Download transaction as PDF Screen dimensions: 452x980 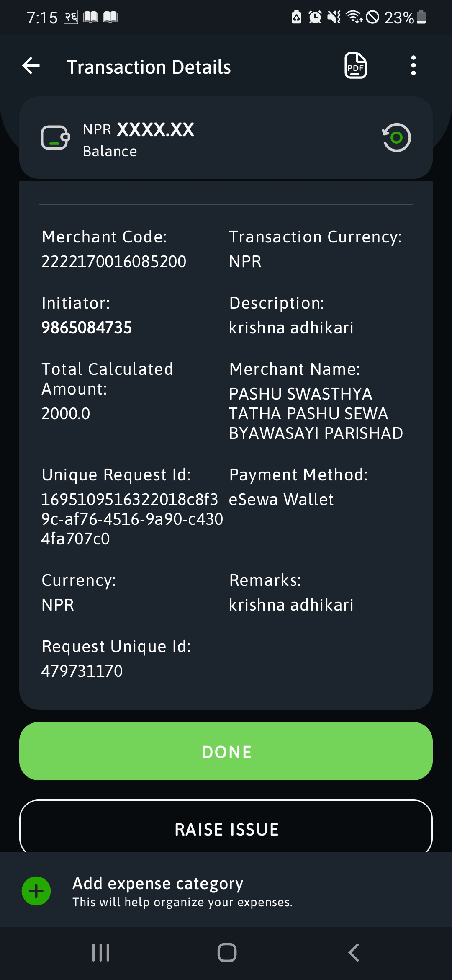tap(355, 66)
